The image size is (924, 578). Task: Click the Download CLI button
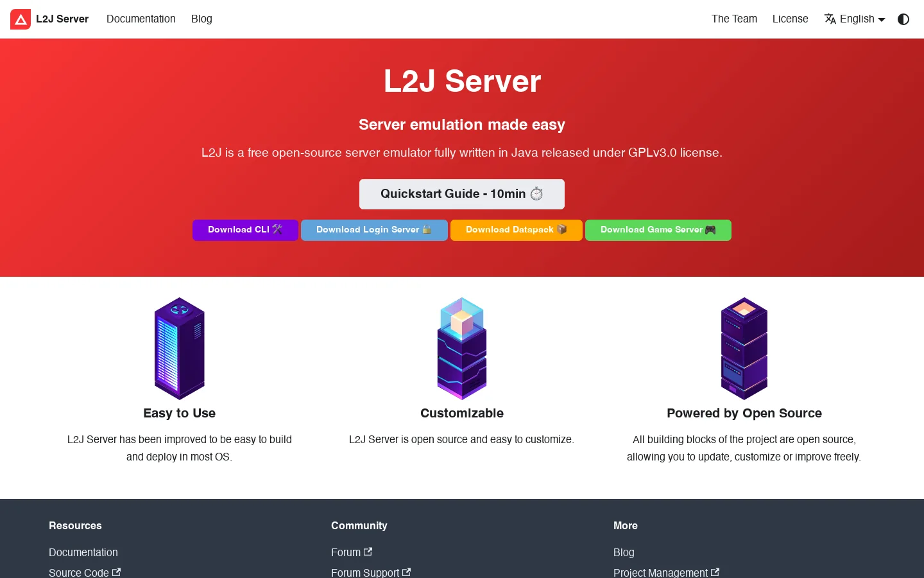(x=245, y=230)
